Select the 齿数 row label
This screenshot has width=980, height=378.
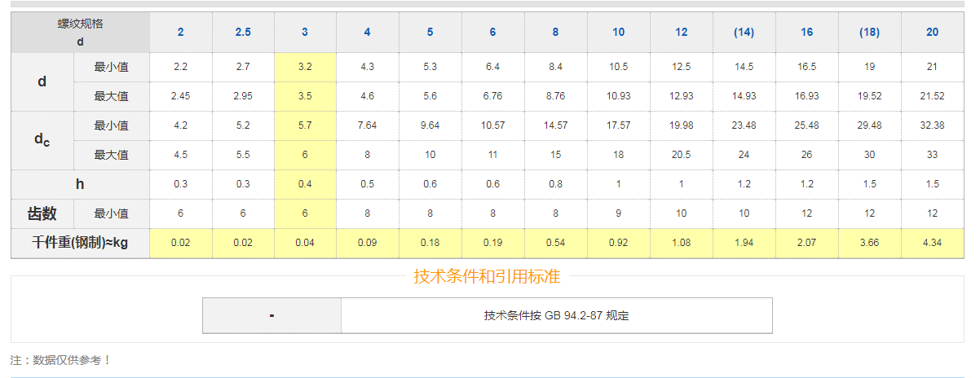[42, 213]
